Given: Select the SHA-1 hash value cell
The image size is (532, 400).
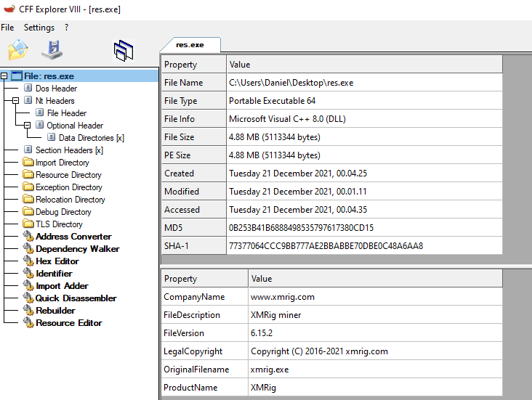Looking at the screenshot, I should click(365, 246).
